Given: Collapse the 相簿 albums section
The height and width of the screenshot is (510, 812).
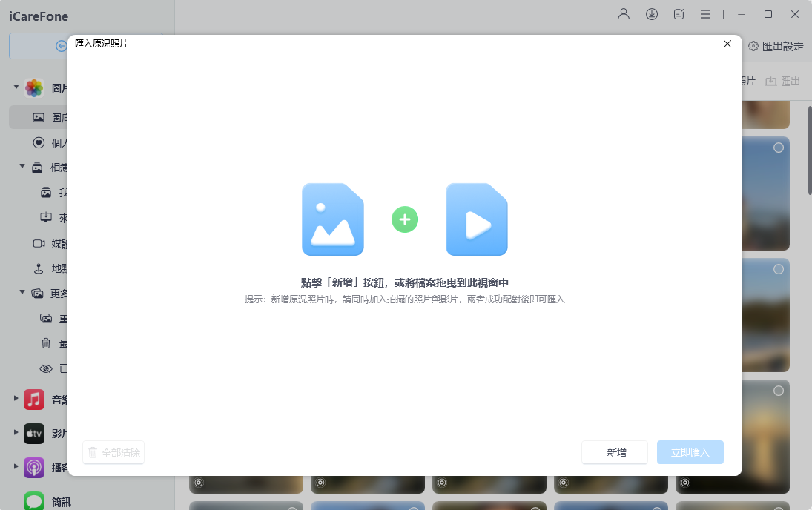Looking at the screenshot, I should [x=22, y=167].
